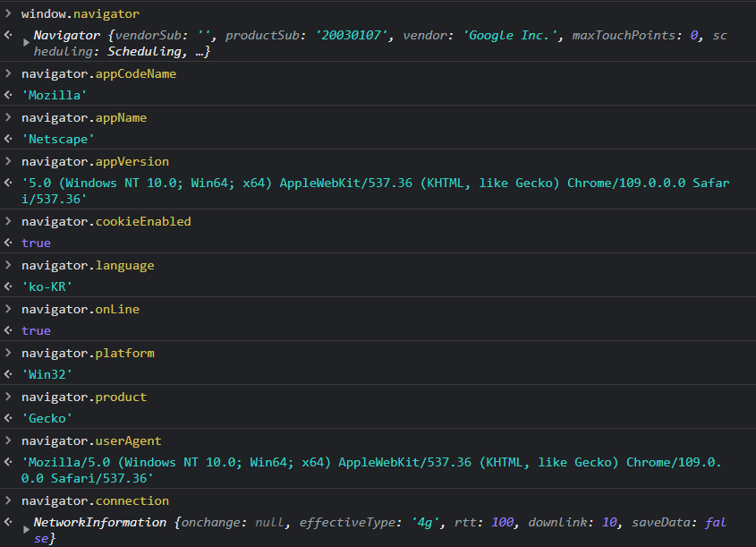Screen dimensions: 756x547
Task: Click the navigator.appVersion command
Action: 95,161
